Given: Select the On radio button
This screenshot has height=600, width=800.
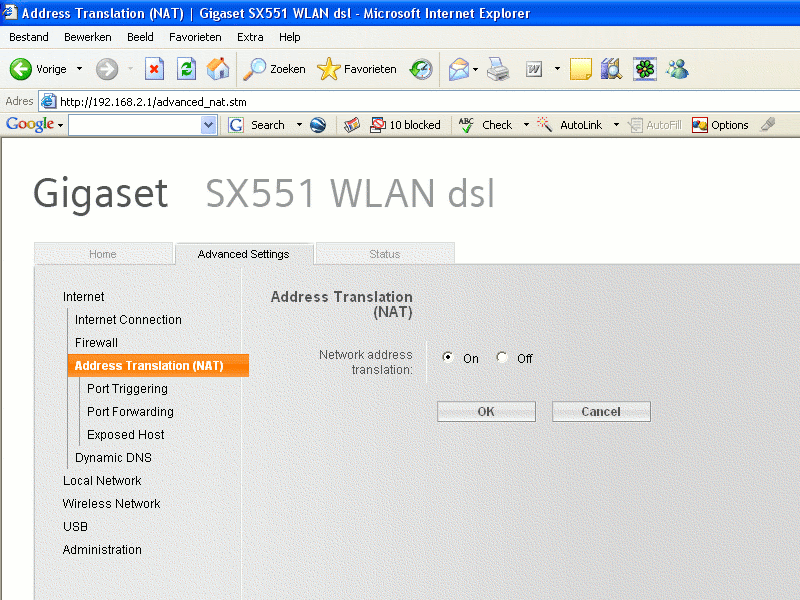Looking at the screenshot, I should [448, 357].
